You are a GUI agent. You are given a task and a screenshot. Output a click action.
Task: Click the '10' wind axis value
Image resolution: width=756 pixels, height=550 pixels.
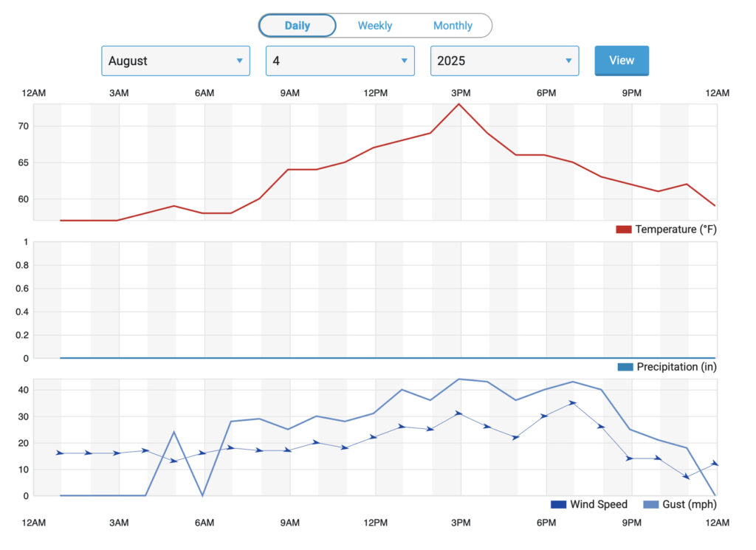coord(23,470)
